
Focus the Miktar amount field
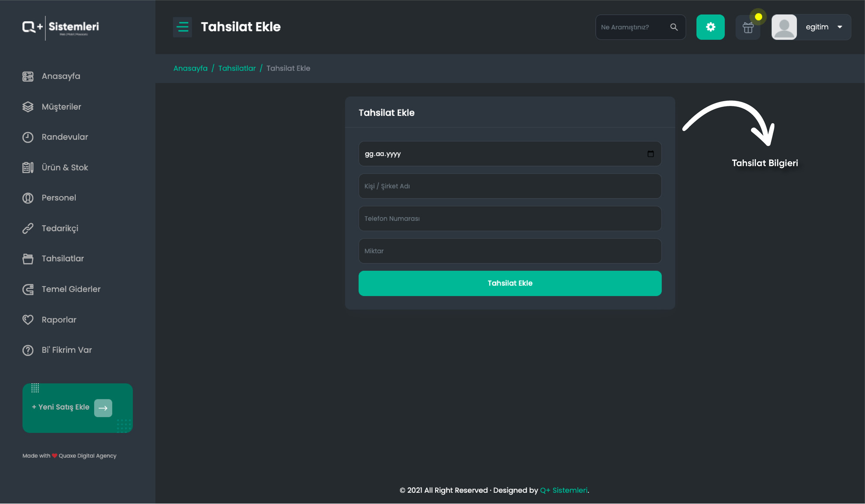(510, 251)
